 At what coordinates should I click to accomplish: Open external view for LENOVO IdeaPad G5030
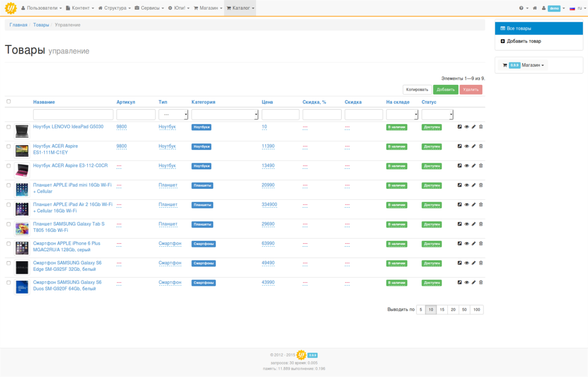pos(459,127)
